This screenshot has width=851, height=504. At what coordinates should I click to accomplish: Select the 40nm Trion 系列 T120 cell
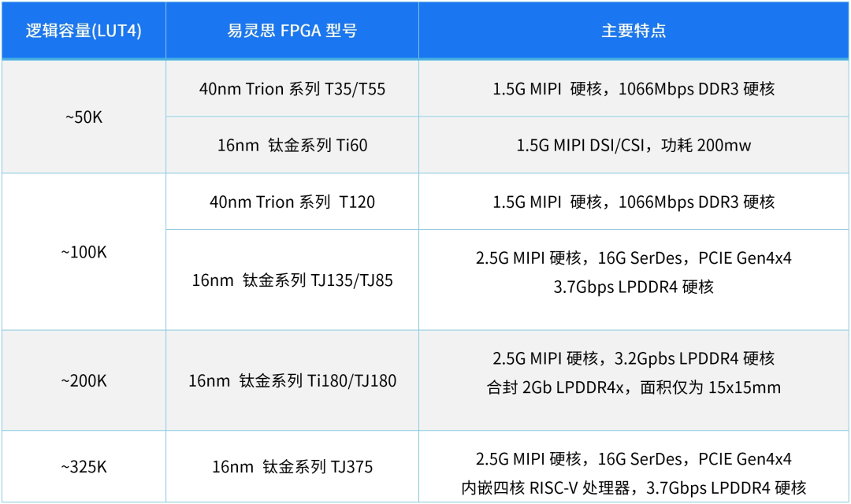pos(292,202)
